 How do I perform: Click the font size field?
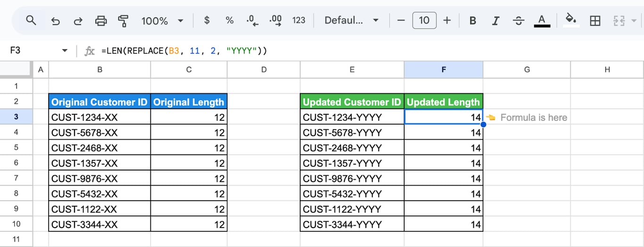424,20
